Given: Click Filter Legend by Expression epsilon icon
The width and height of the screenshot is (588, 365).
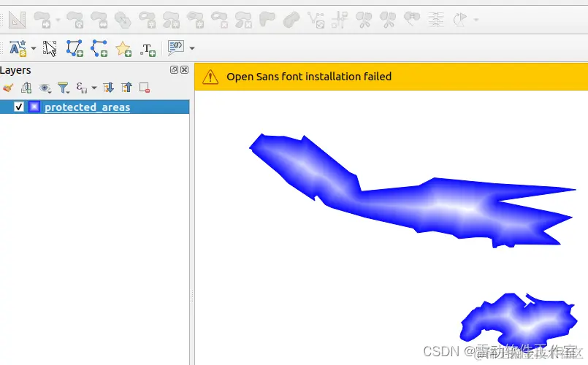Looking at the screenshot, I should [81, 88].
